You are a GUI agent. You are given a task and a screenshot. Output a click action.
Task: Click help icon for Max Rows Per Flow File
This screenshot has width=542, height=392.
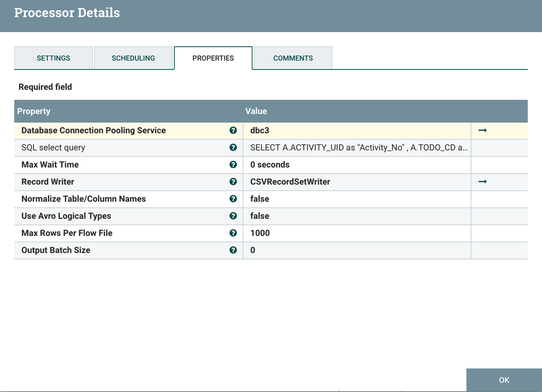coord(233,233)
